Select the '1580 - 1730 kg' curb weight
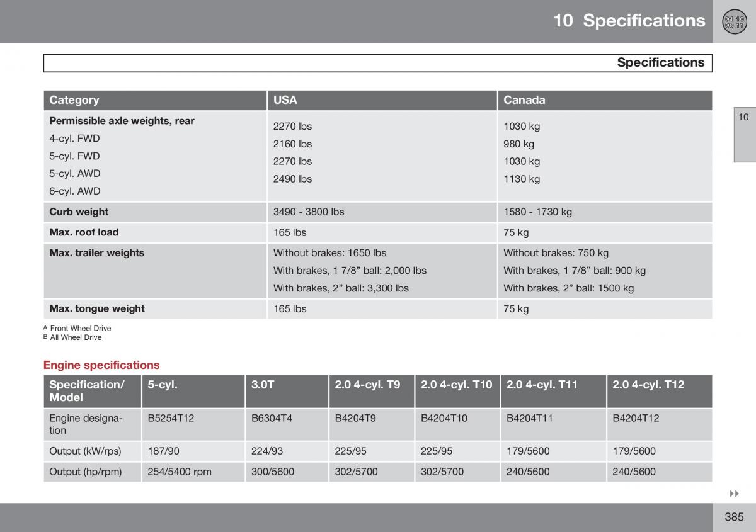Viewport: 756px width, 532px height. tap(537, 212)
